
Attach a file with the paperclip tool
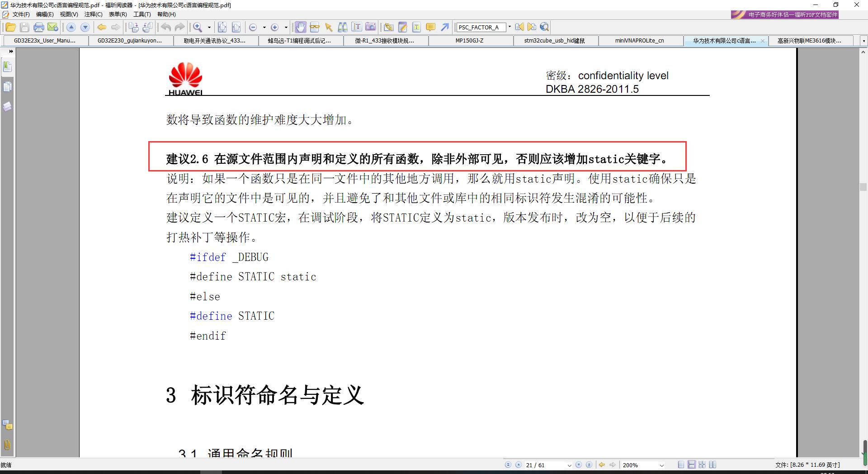tap(389, 27)
